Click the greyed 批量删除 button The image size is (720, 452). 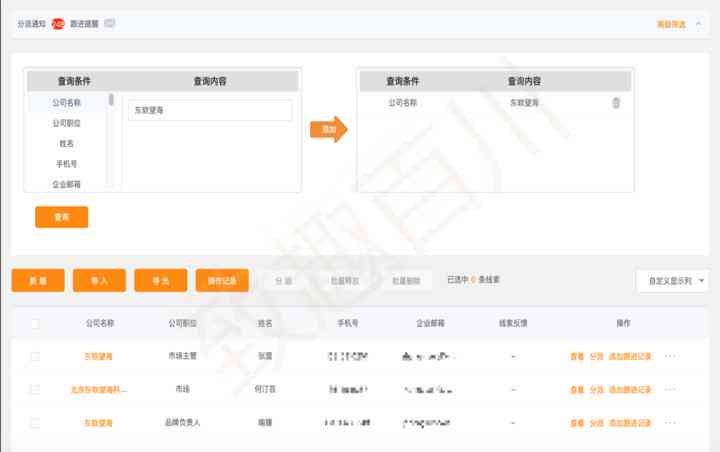[x=406, y=281]
